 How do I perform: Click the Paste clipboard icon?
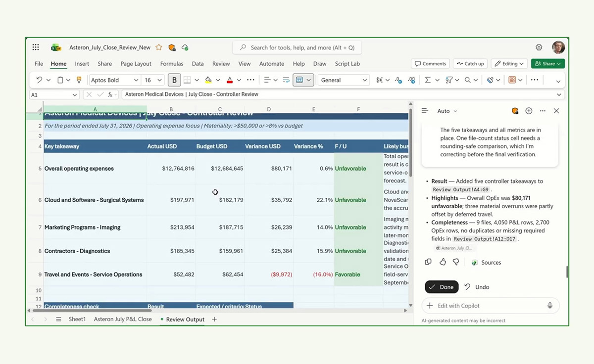60,80
